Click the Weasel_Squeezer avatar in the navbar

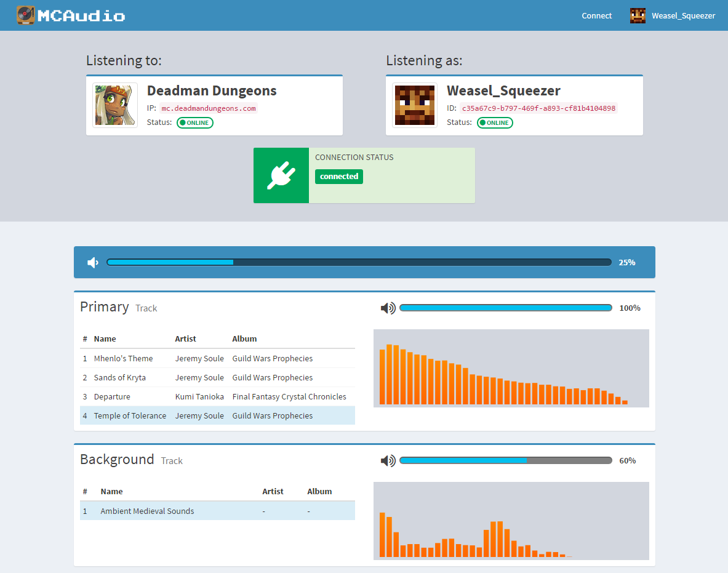[638, 15]
